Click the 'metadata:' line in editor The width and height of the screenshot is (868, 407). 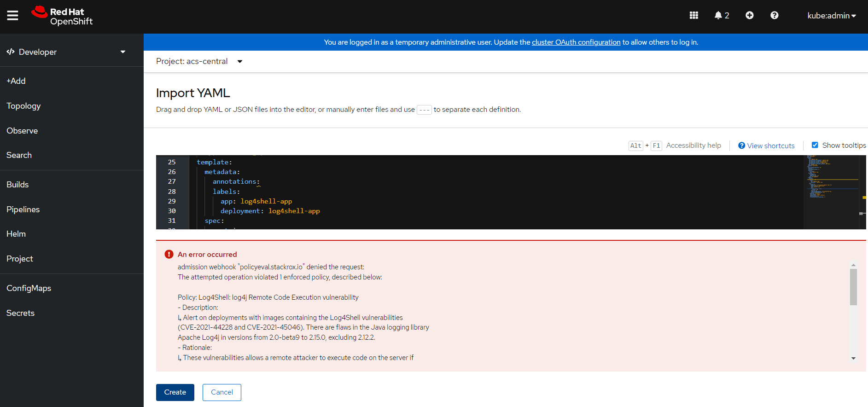click(222, 172)
